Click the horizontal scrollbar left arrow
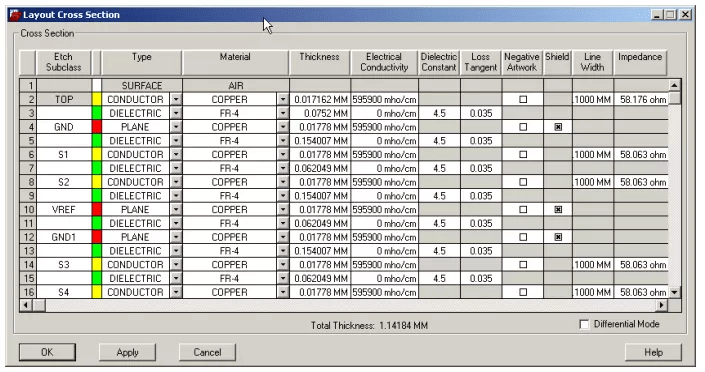705x372 pixels. pos(26,305)
